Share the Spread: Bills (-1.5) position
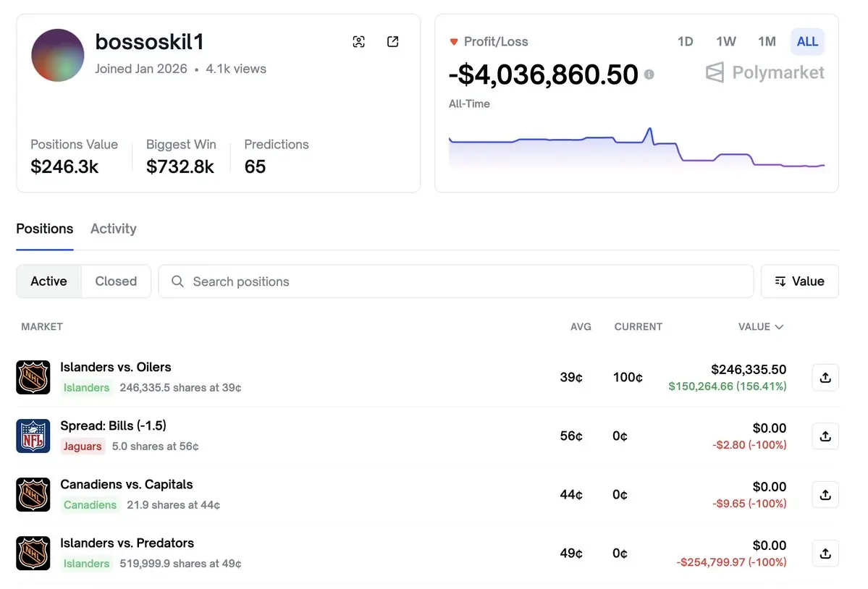This screenshot has width=868, height=589. [825, 436]
